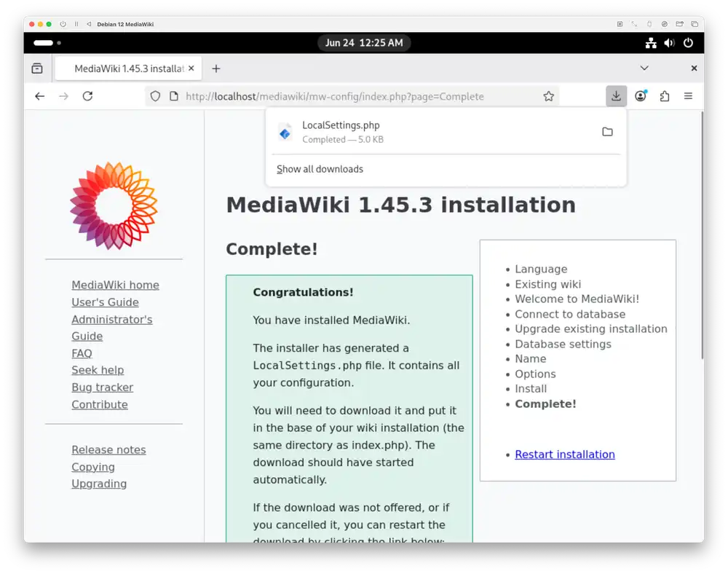Click the Connect to database step text
The width and height of the screenshot is (728, 574).
point(570,314)
